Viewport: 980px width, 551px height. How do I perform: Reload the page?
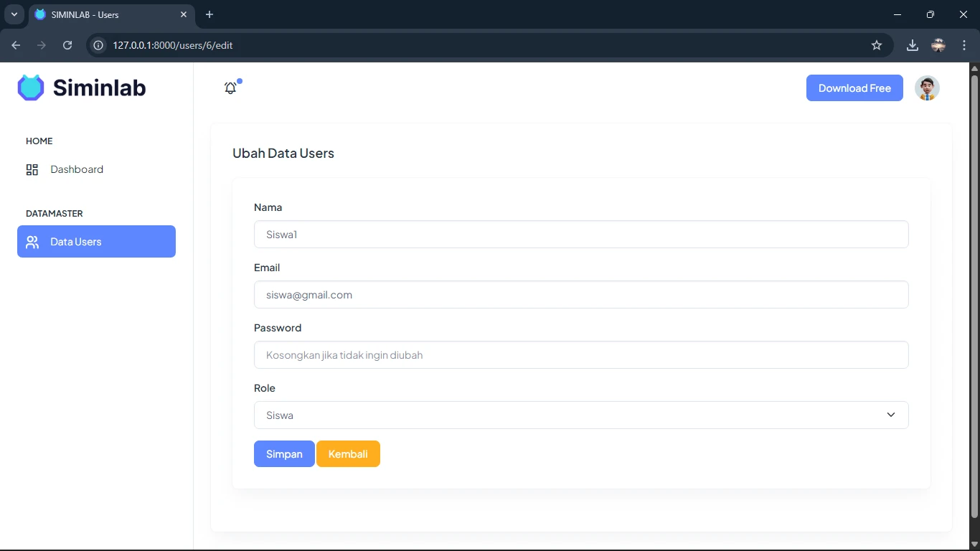67,45
